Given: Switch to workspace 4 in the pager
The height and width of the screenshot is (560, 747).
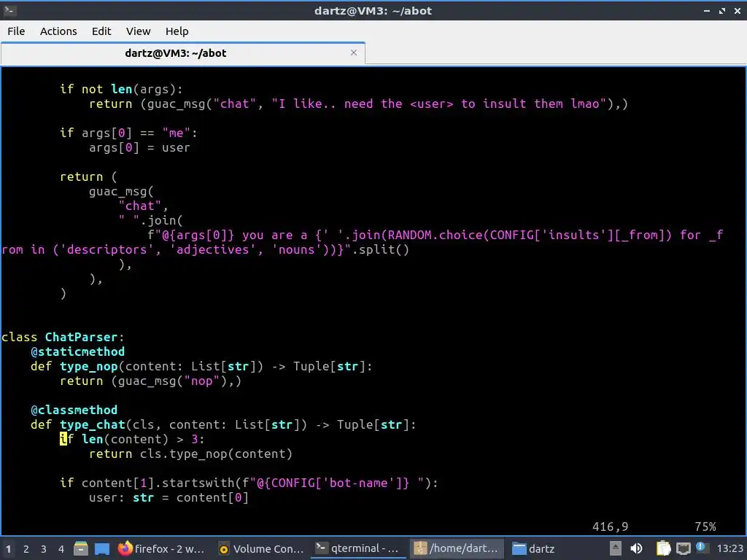Looking at the screenshot, I should pos(61,549).
